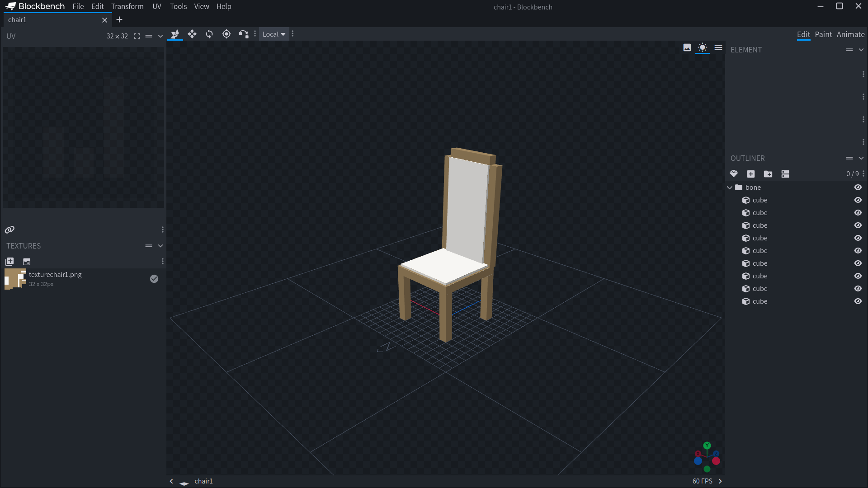
Task: Click the Add Group icon in Outliner
Action: pyautogui.click(x=768, y=174)
